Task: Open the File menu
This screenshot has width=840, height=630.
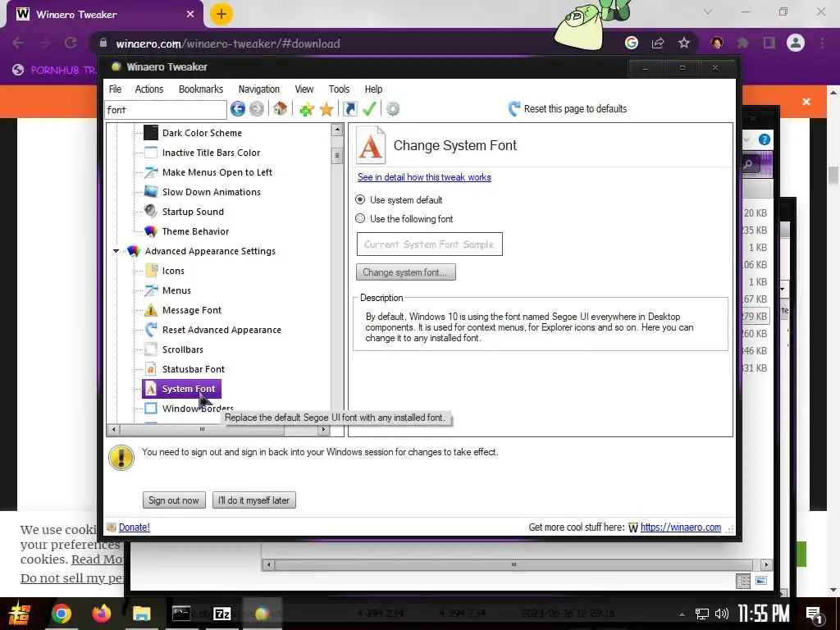Action: click(x=115, y=89)
